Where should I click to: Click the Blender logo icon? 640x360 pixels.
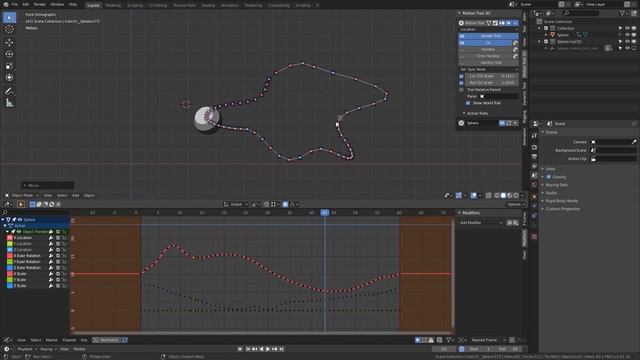[6, 4]
